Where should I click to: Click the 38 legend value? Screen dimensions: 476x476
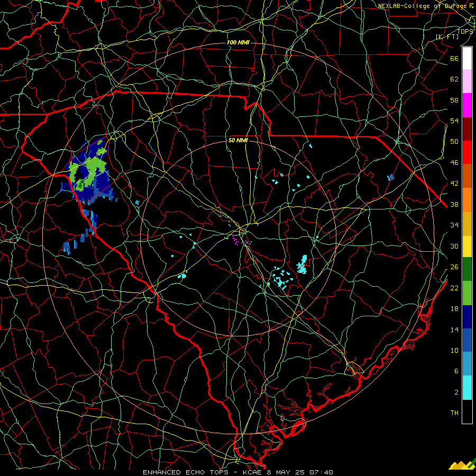tap(454, 205)
